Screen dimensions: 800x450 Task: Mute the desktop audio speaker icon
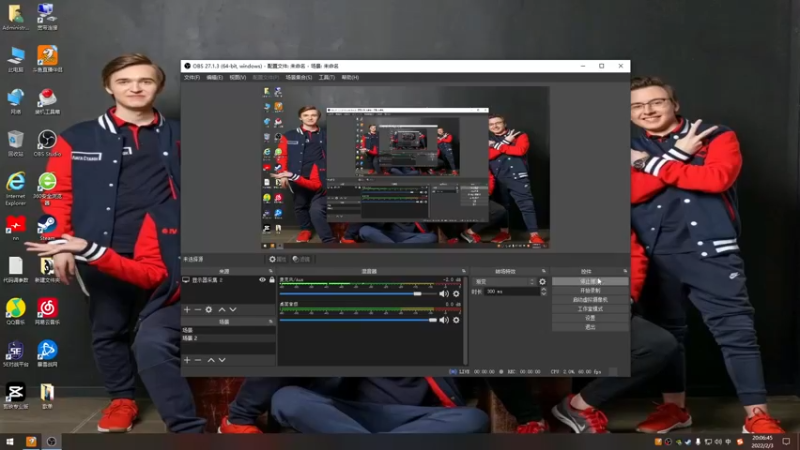pos(444,320)
